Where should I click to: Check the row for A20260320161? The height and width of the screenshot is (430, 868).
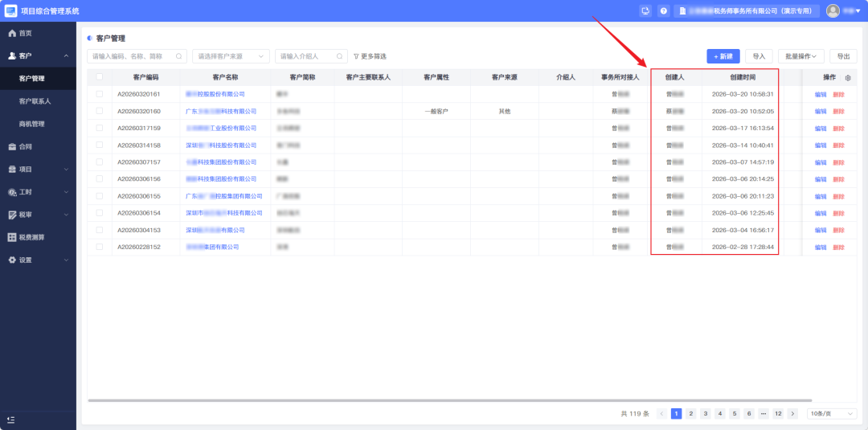(x=100, y=94)
